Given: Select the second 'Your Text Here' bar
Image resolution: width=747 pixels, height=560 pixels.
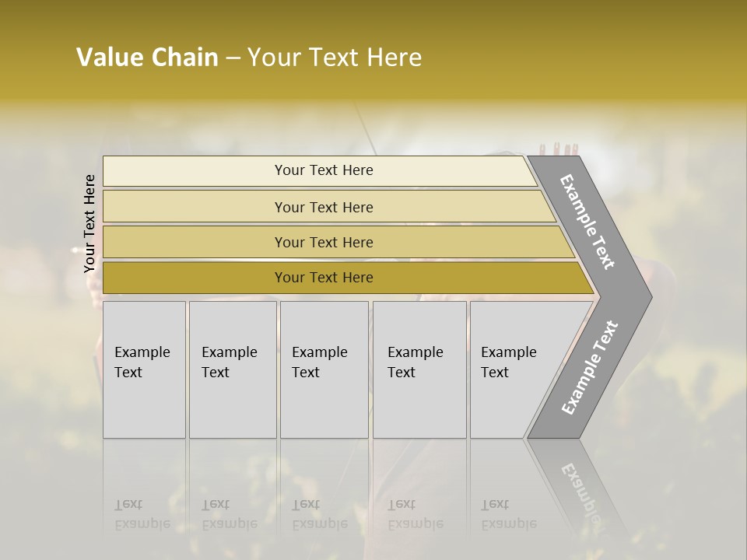Looking at the screenshot, I should [x=323, y=207].
